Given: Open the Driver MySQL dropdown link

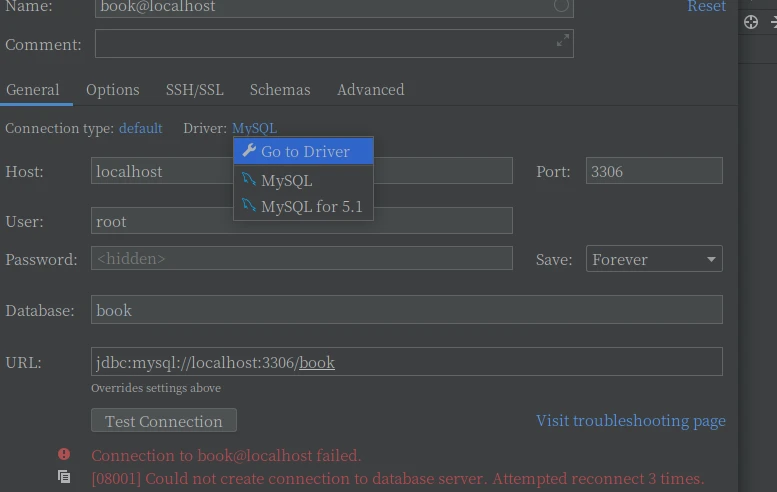Looking at the screenshot, I should coord(254,128).
